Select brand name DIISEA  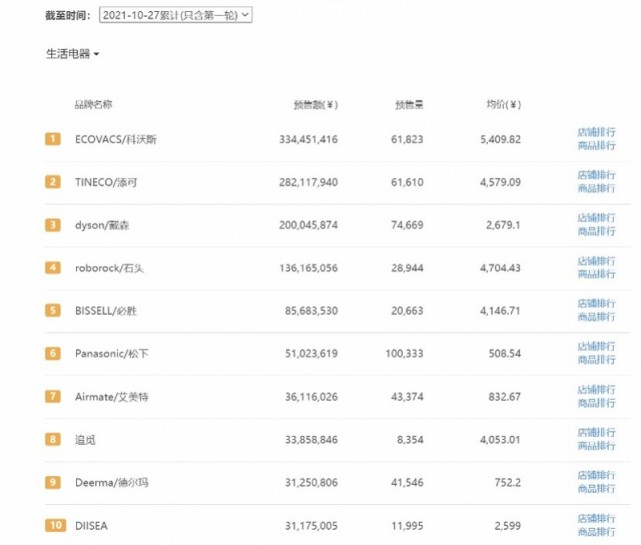[x=91, y=526]
